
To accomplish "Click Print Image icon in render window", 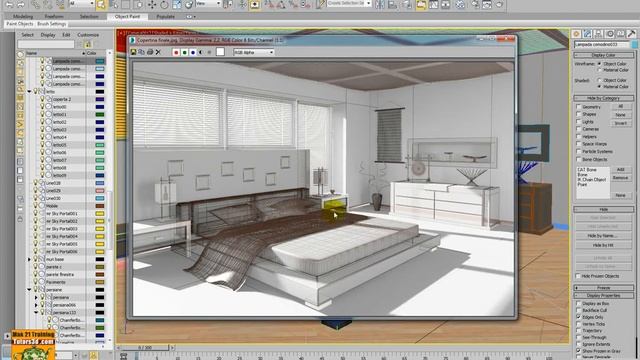I will 150,52.
